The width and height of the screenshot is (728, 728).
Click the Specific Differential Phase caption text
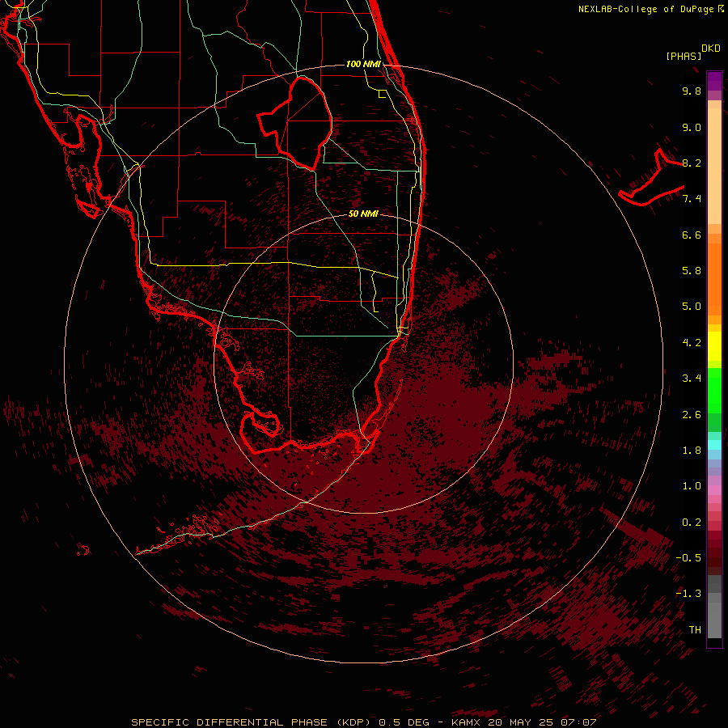pyautogui.click(x=363, y=722)
